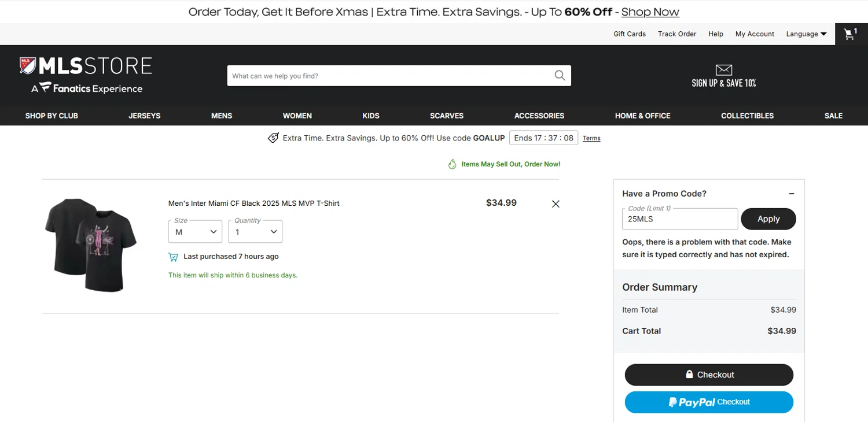Open the Jerseys menu

145,116
